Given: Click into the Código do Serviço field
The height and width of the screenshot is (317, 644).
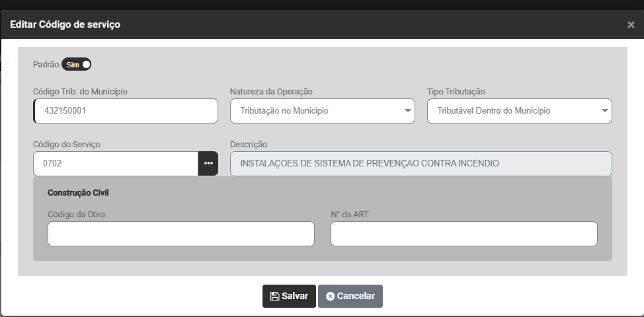Looking at the screenshot, I should [x=116, y=164].
